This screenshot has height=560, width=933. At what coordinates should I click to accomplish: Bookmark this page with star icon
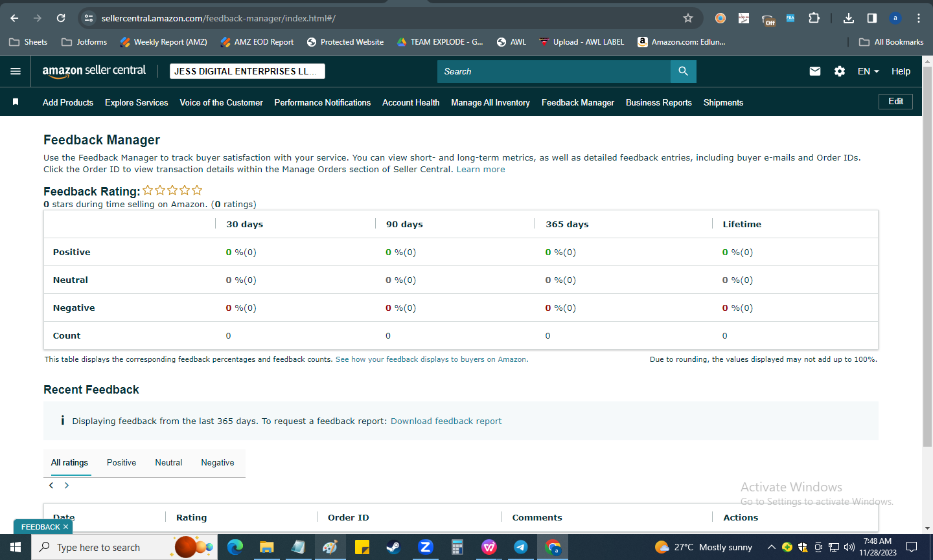point(688,18)
